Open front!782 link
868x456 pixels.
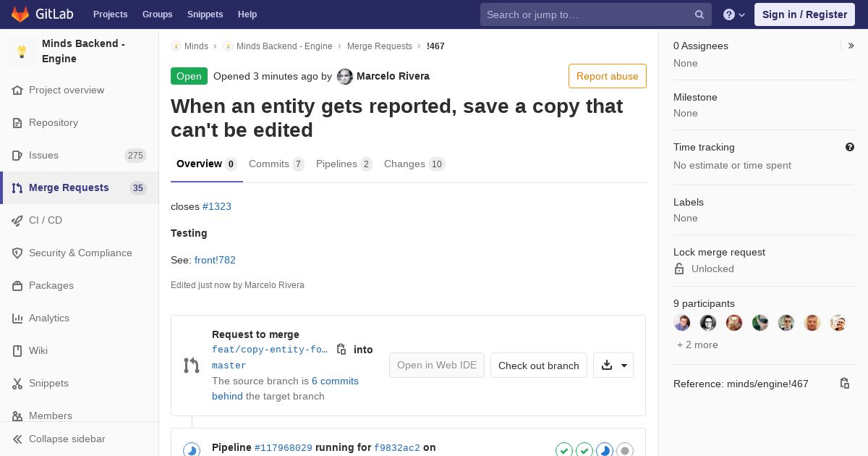(x=215, y=260)
